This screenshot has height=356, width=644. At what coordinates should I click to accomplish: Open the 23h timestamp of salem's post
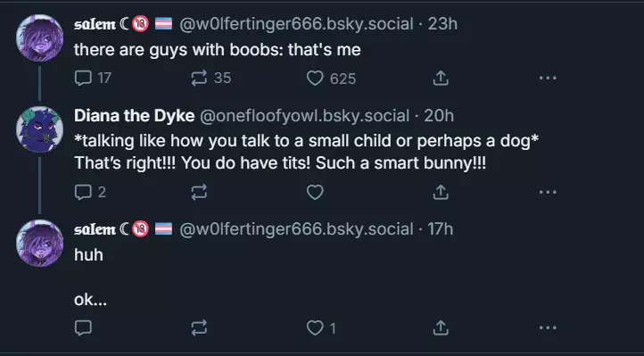(442, 24)
